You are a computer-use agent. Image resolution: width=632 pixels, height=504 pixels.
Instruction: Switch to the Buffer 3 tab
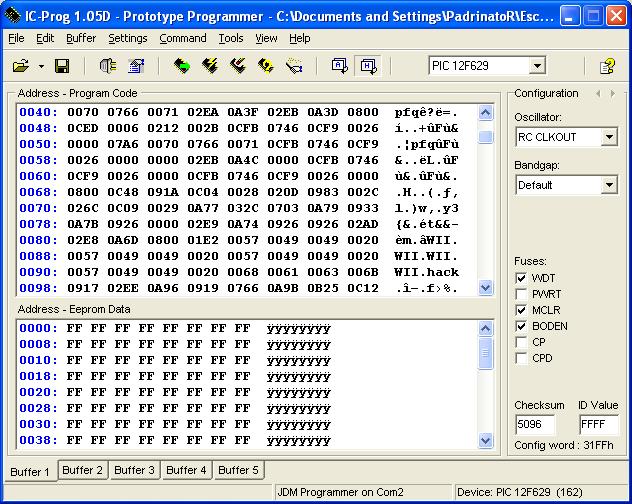pos(135,470)
